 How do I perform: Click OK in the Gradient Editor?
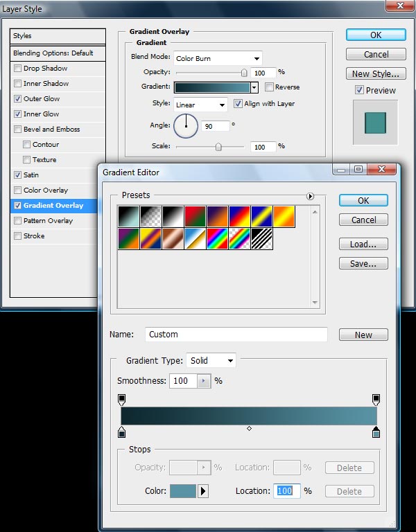coord(363,200)
